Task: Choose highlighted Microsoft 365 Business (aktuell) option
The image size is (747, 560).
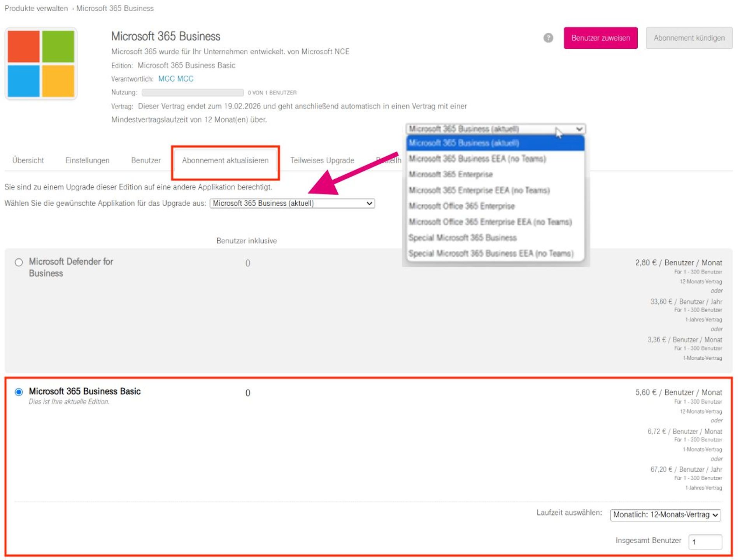Action: [x=495, y=143]
